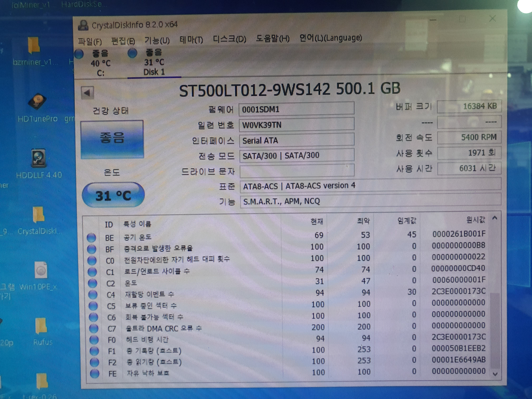Click the 특성 이름 column header
The height and width of the screenshot is (399, 532).
tap(137, 224)
